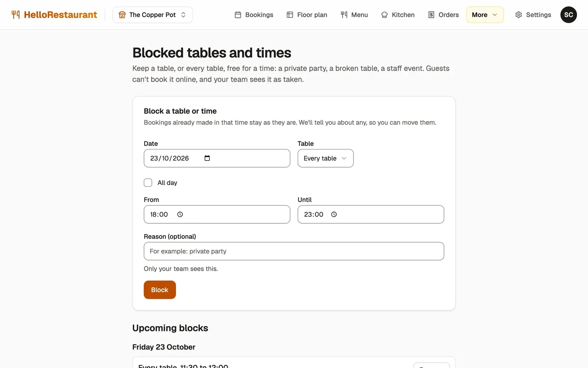Open The Copper Pot restaurant switcher
Screen dimensions: 588x368
click(x=153, y=15)
